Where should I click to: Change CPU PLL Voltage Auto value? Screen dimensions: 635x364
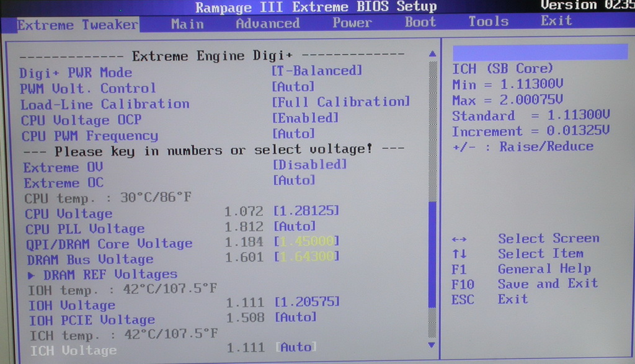pyautogui.click(x=295, y=226)
